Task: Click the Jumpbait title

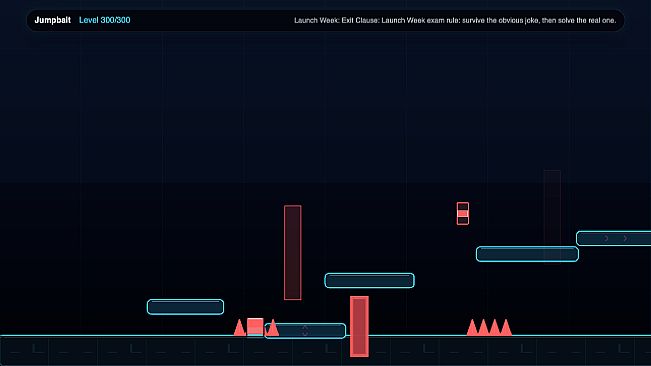Action: point(53,20)
